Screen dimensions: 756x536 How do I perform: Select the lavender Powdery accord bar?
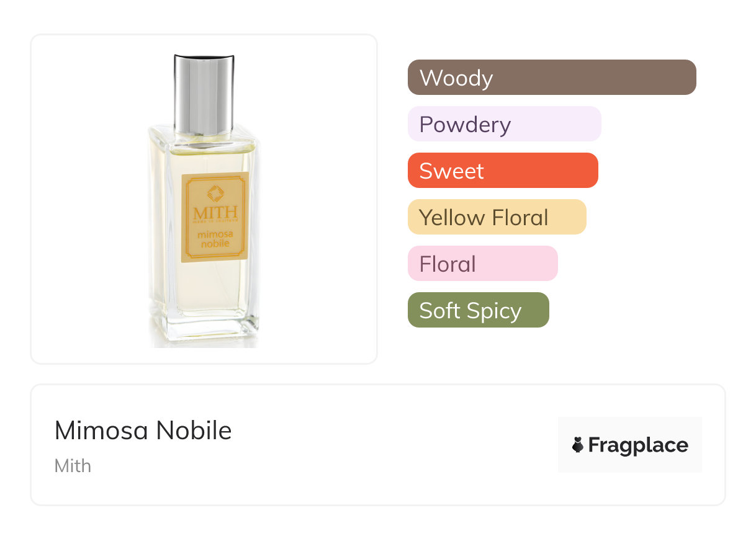[x=504, y=124]
